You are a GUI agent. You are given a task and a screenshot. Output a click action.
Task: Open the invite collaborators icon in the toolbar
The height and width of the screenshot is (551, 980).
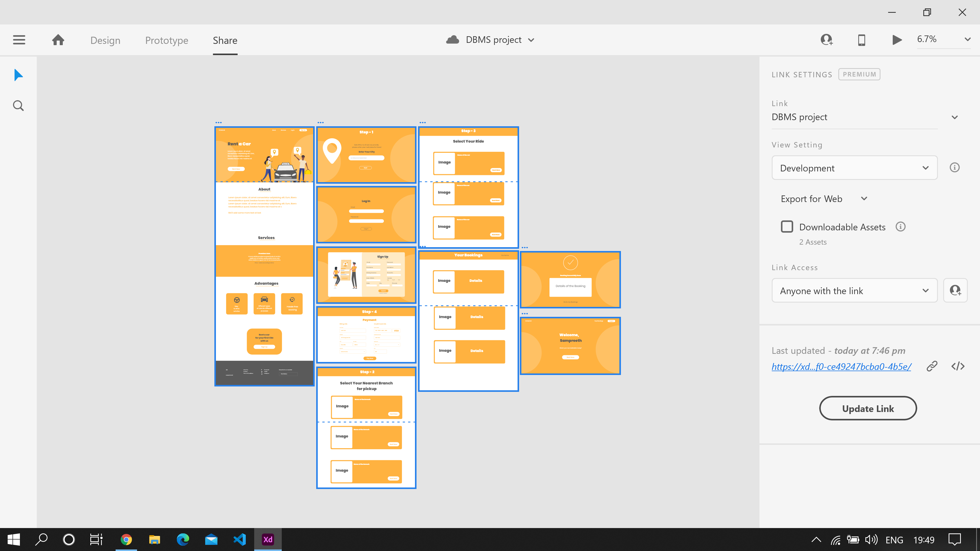826,40
